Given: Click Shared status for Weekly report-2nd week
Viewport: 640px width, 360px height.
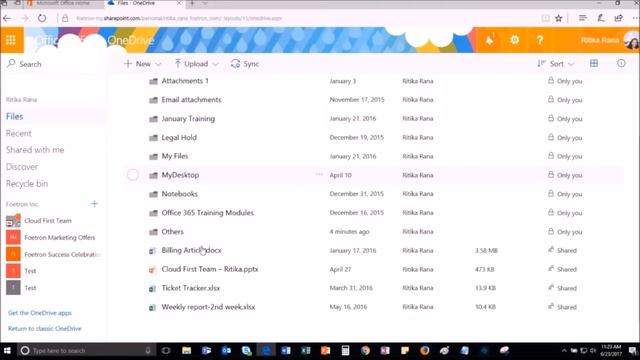Looking at the screenshot, I should click(562, 307).
